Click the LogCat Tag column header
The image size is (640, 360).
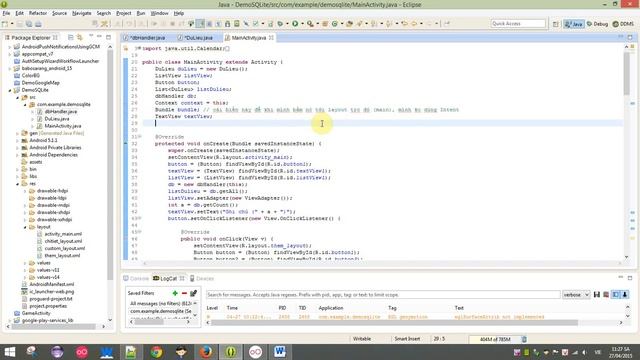(392, 308)
